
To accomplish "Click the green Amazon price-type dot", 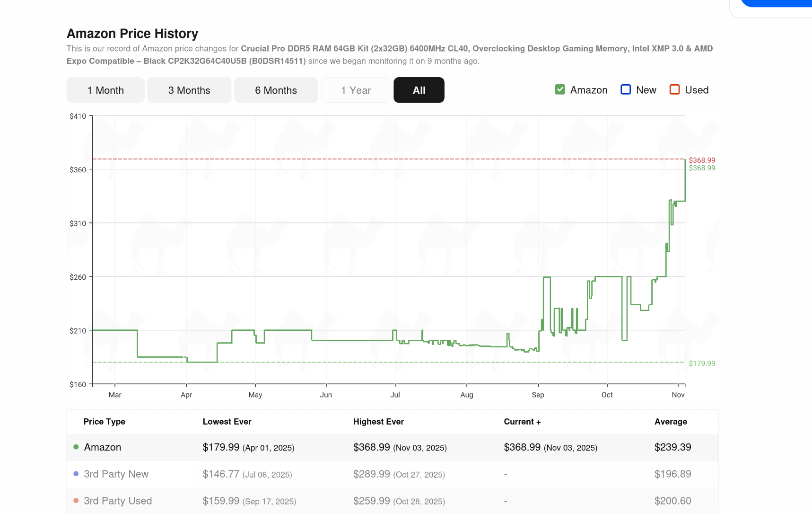I will click(x=75, y=447).
